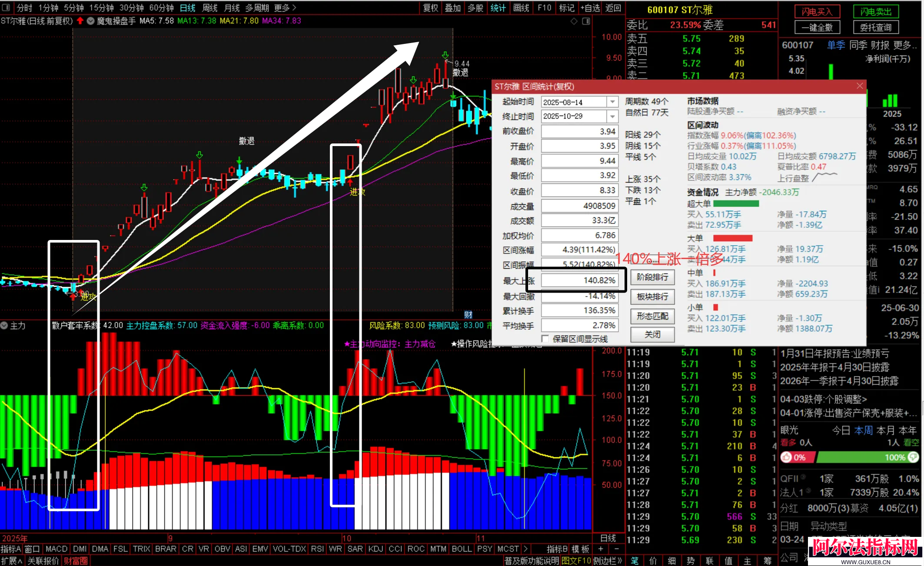
Task: Switch to the 周线 period tab
Action: [210, 8]
